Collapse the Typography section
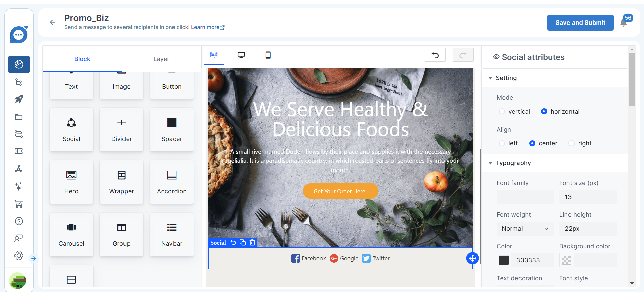The image size is (644, 292). tap(490, 163)
